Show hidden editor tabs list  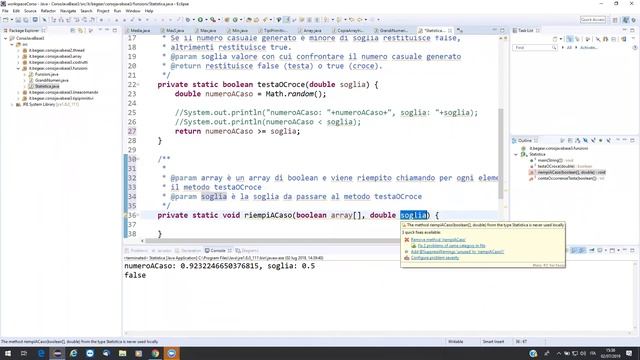click(460, 31)
